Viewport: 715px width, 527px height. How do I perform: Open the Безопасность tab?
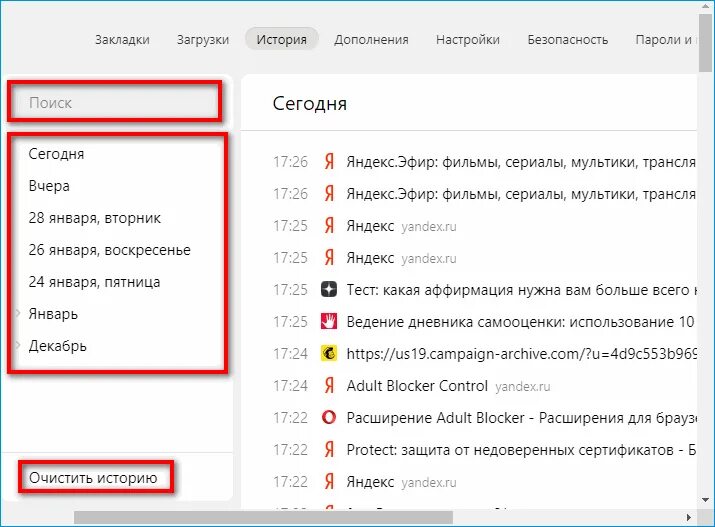click(567, 40)
